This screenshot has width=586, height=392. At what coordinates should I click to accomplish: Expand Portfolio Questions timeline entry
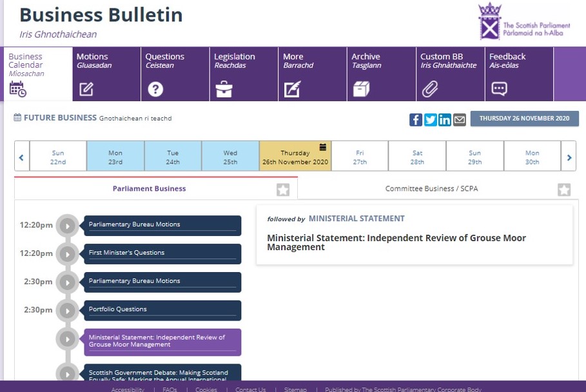click(67, 311)
